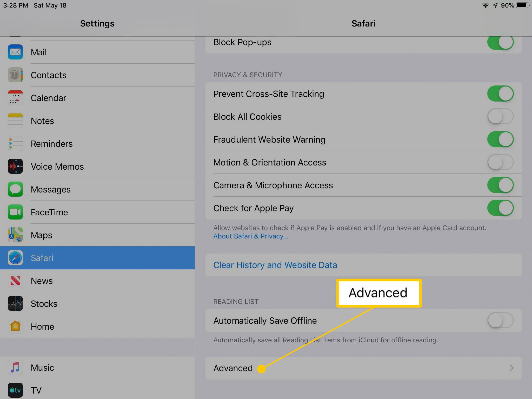Tap the Safari compass icon
This screenshot has width=532, height=399.
[15, 258]
